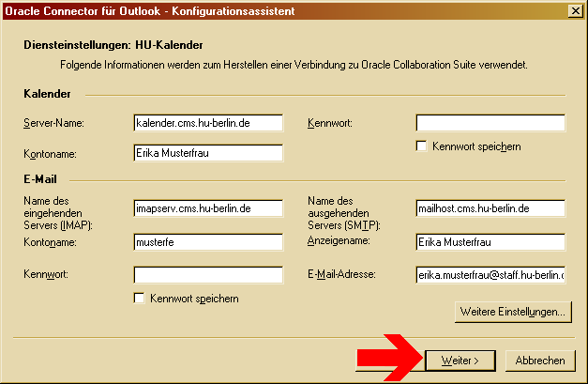Select the empty Kalender Kennwort field
Viewport: 588px width, 384px height.
(x=490, y=123)
